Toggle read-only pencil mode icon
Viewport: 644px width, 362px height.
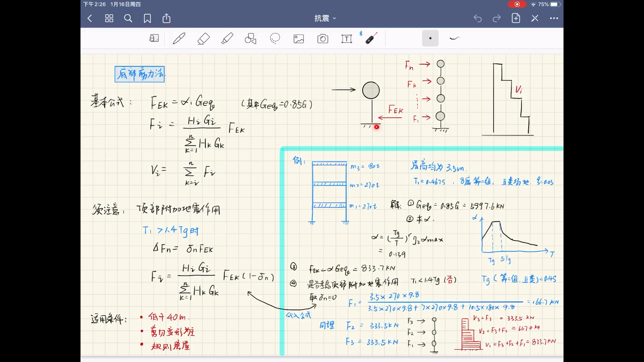coord(535,18)
